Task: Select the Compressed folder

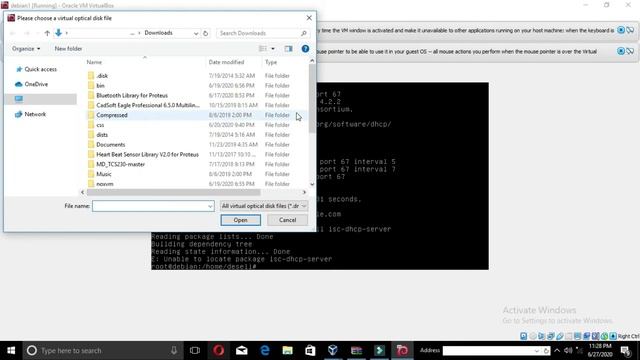Action: [112, 115]
